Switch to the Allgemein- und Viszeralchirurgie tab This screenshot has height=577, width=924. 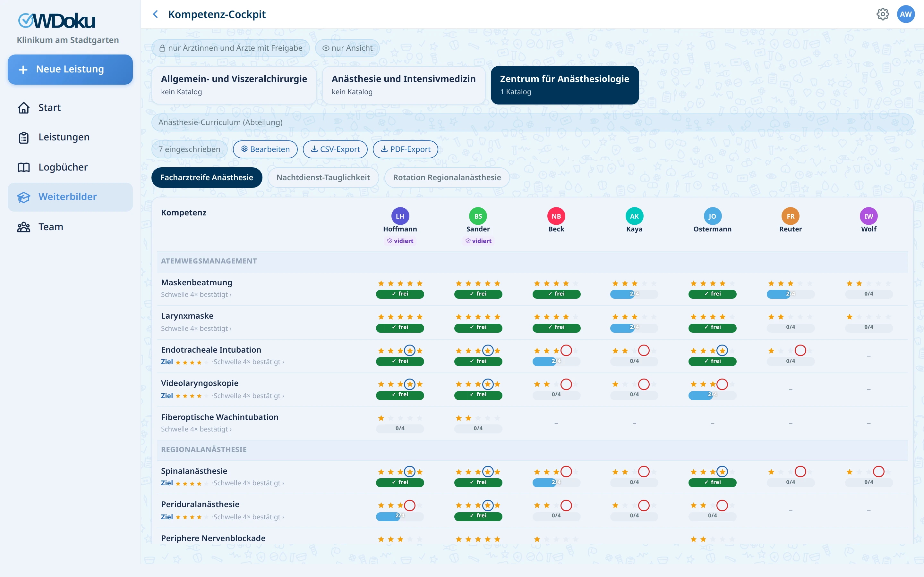pyautogui.click(x=234, y=85)
